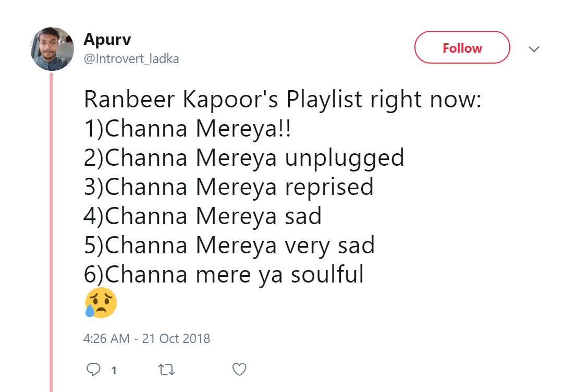576x392 pixels.
Task: Open the tweet options chevron menu
Action: (534, 49)
